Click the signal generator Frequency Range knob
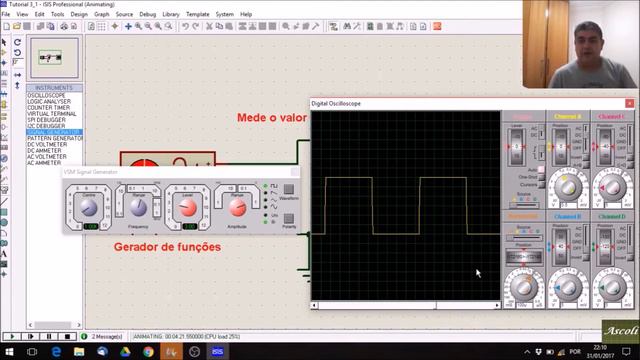640x360 pixels. (x=138, y=207)
